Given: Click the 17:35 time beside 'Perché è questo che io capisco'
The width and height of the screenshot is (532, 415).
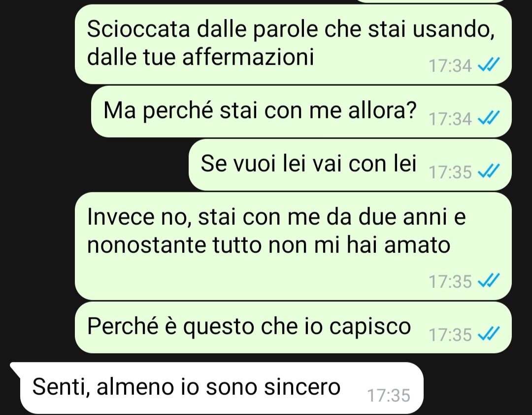Looking at the screenshot, I should pyautogui.click(x=450, y=335).
